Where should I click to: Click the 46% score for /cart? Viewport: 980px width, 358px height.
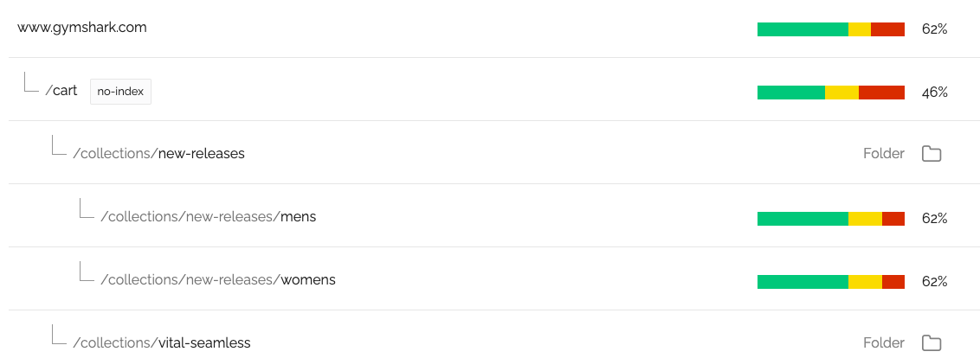(x=935, y=93)
